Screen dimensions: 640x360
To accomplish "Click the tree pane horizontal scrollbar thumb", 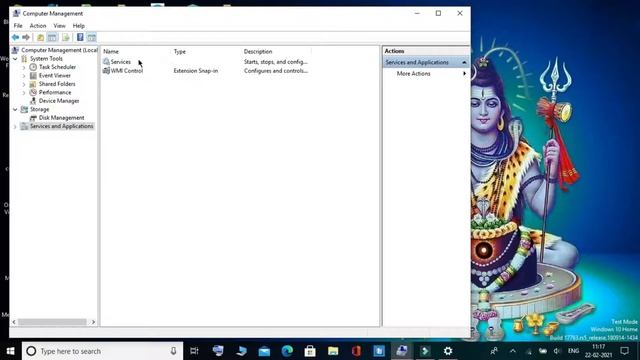I will point(52,322).
